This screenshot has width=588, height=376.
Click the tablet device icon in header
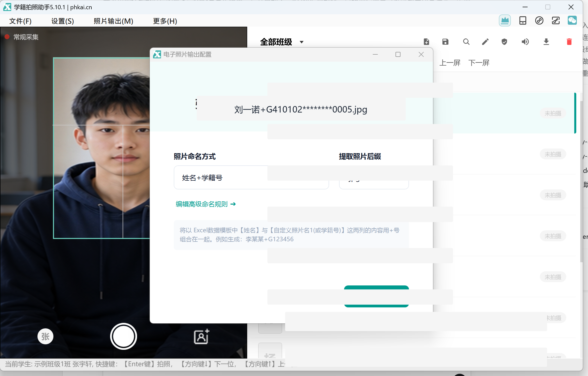(x=523, y=20)
